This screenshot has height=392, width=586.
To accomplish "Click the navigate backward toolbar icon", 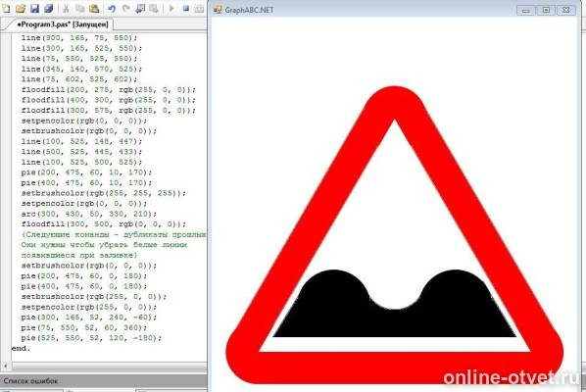I will [x=140, y=8].
